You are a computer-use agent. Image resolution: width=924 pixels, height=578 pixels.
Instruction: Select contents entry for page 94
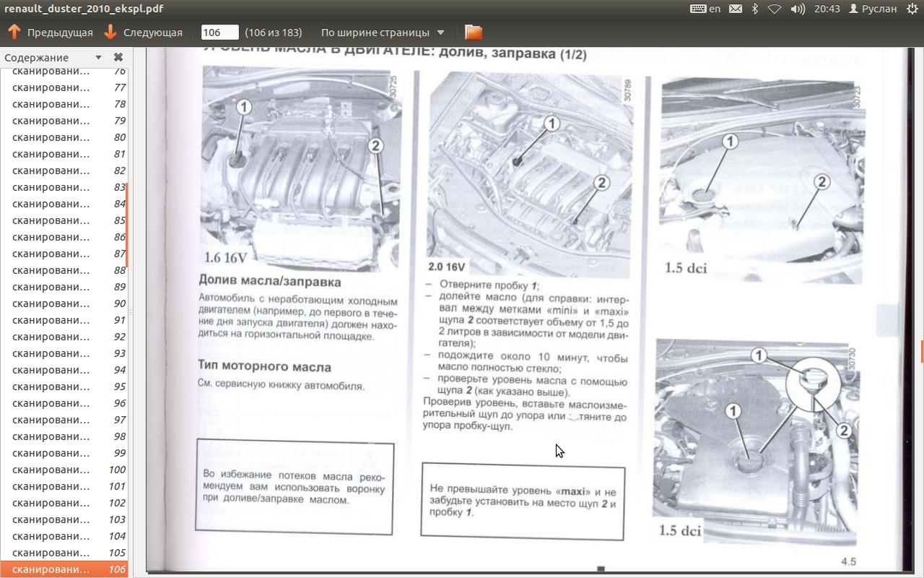coord(64,370)
